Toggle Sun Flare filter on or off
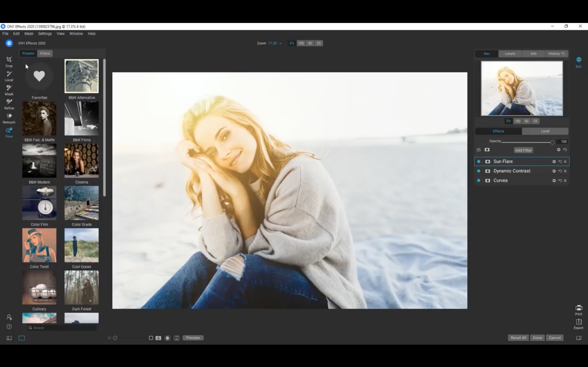The image size is (588, 367). coord(479,162)
